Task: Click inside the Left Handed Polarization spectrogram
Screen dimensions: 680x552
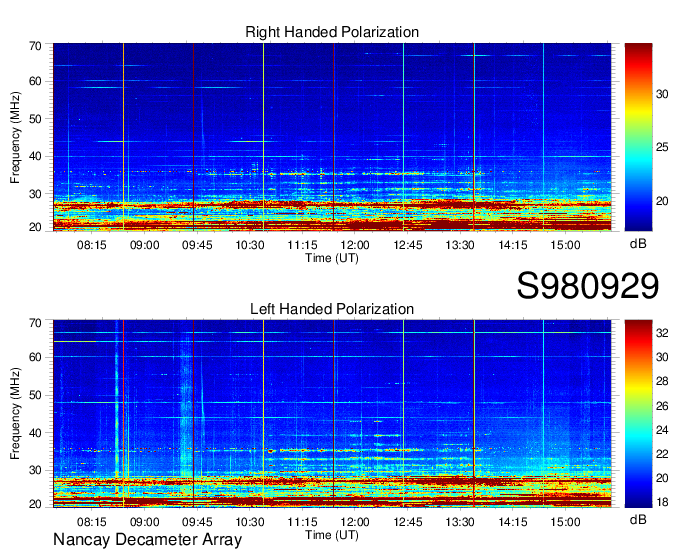Action: [x=332, y=414]
